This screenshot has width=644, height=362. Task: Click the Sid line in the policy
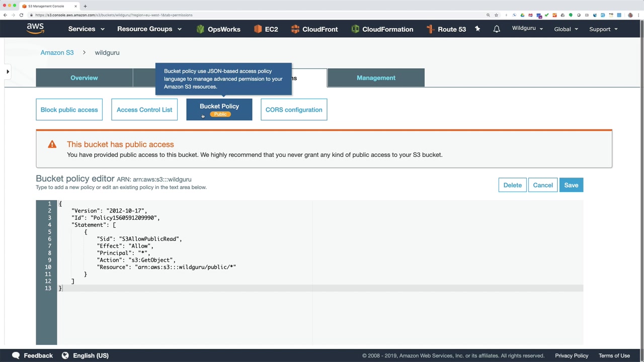pyautogui.click(x=139, y=239)
